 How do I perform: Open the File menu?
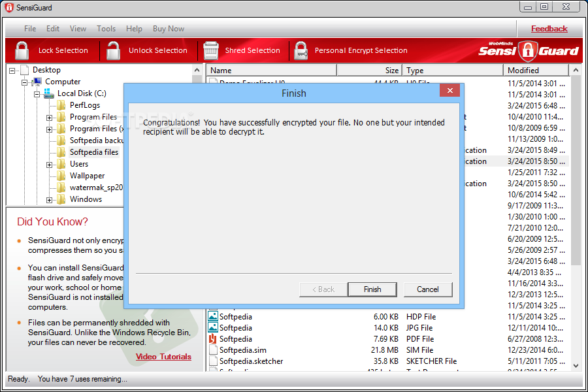pos(30,29)
